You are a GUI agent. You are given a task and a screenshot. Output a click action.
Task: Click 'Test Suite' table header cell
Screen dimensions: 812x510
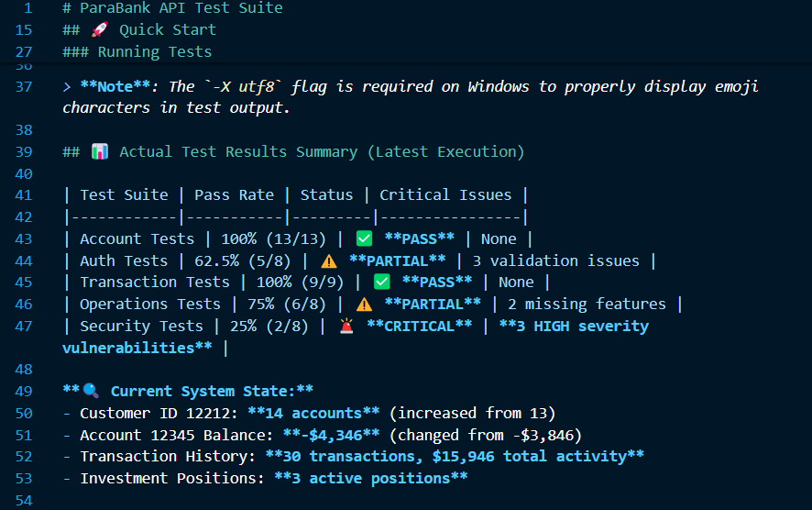tap(124, 194)
